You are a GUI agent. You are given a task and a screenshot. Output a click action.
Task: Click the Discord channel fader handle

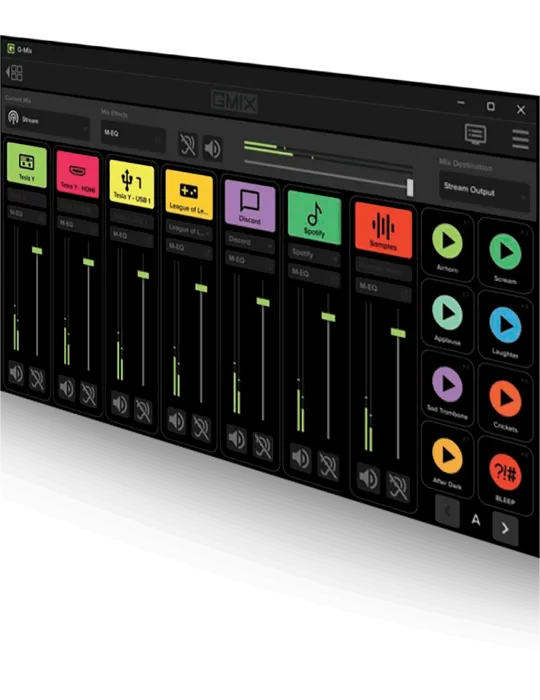(263, 302)
